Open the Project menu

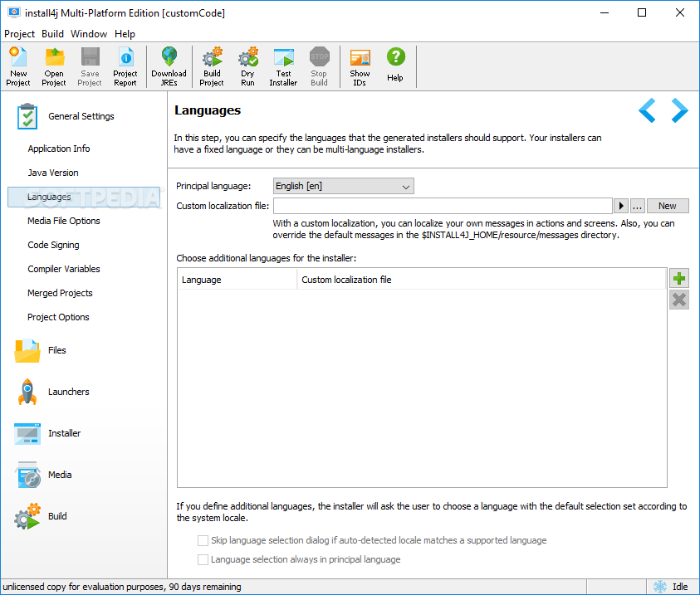(19, 34)
